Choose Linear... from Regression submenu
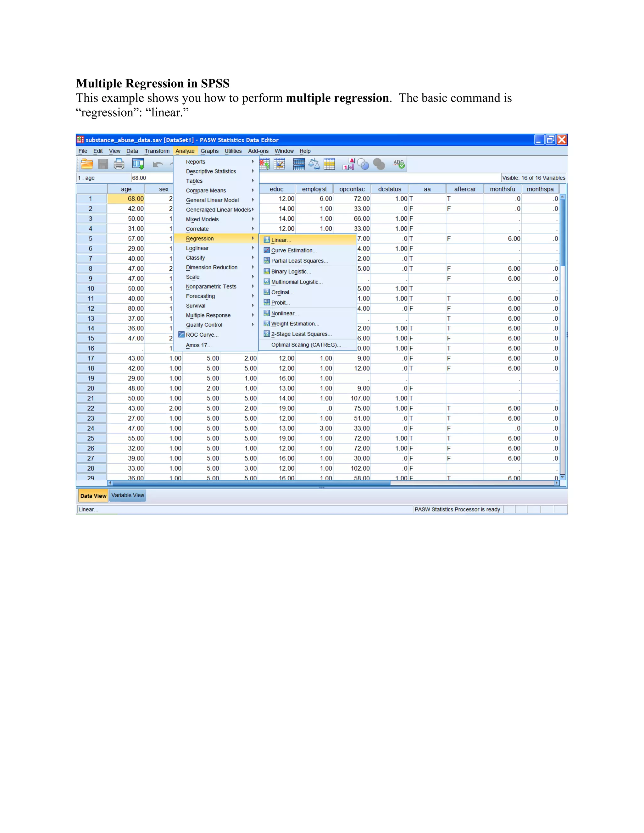 click(x=308, y=240)
